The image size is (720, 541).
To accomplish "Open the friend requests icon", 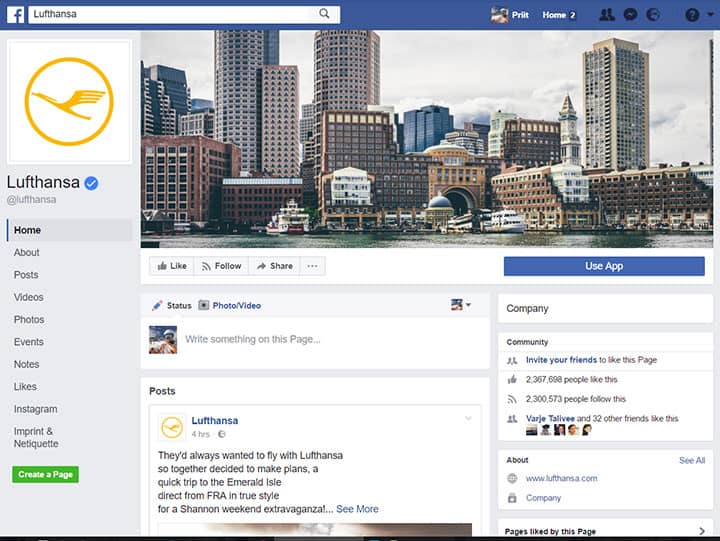I will pyautogui.click(x=607, y=15).
